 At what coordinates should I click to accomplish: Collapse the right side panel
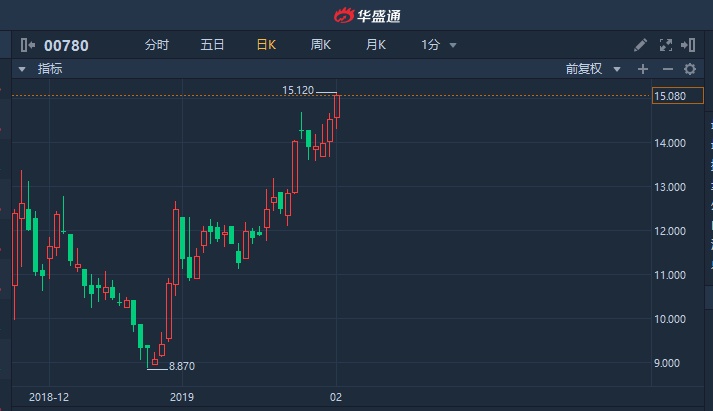691,45
